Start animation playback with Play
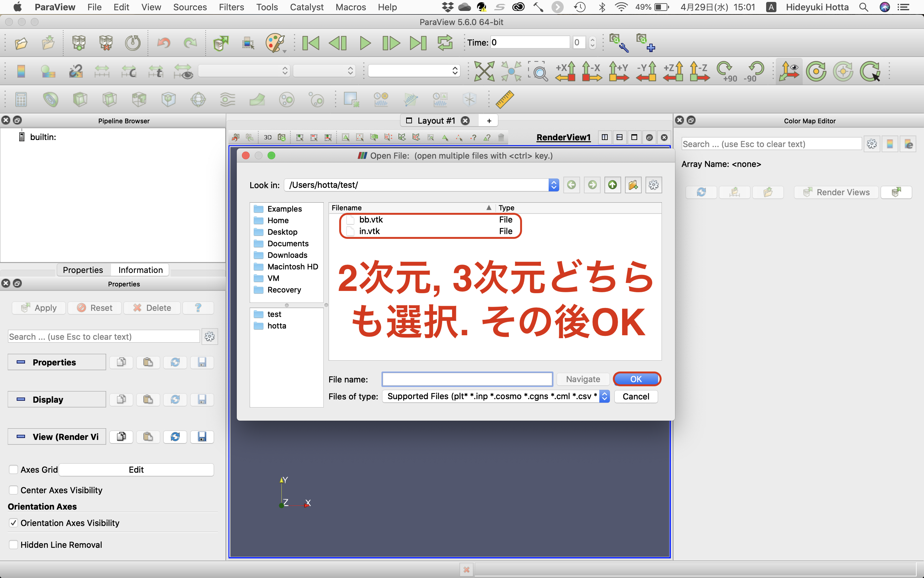This screenshot has width=924, height=578. (365, 43)
